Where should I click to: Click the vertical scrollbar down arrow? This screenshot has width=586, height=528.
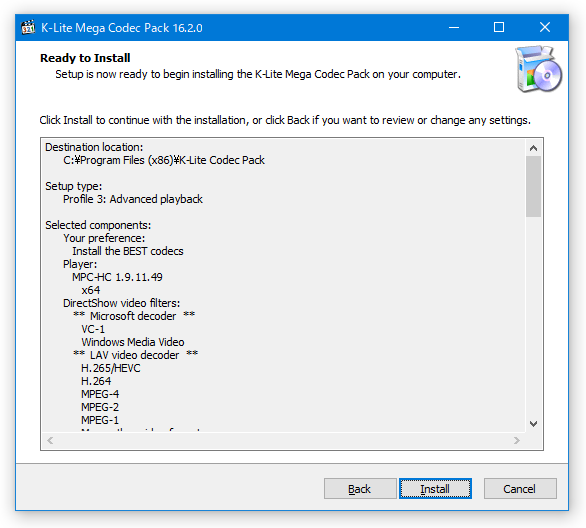(533, 424)
